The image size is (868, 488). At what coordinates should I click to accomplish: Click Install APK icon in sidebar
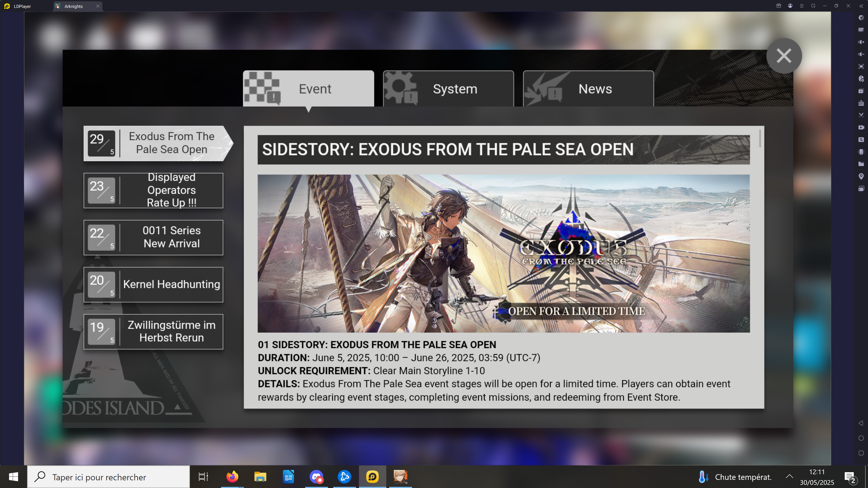tap(861, 103)
